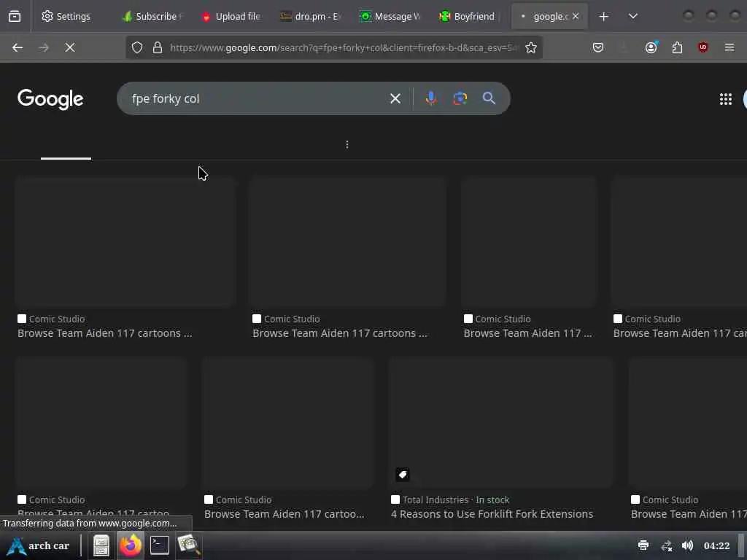Stop loading the page
This screenshot has width=747, height=560.
coord(69,47)
